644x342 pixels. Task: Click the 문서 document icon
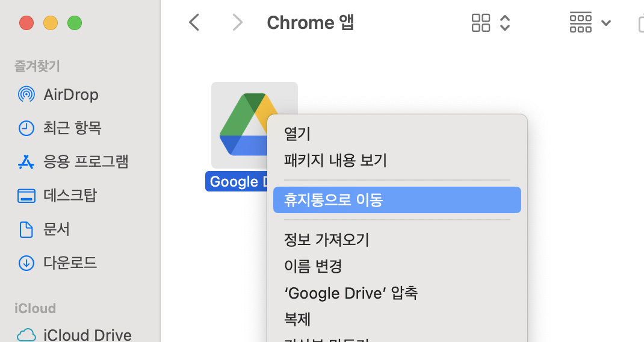[26, 229]
